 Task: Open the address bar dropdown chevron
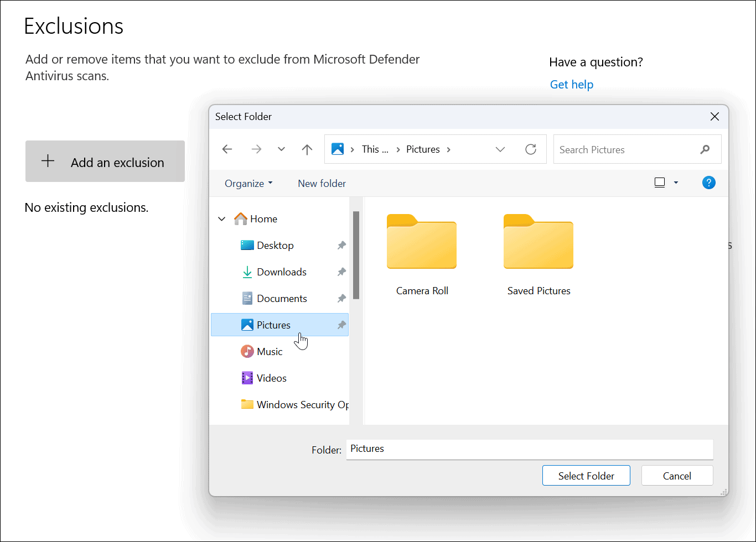500,149
